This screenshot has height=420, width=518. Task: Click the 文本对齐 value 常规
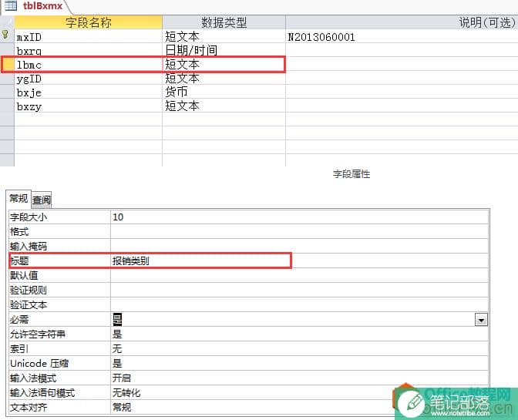pyautogui.click(x=299, y=407)
